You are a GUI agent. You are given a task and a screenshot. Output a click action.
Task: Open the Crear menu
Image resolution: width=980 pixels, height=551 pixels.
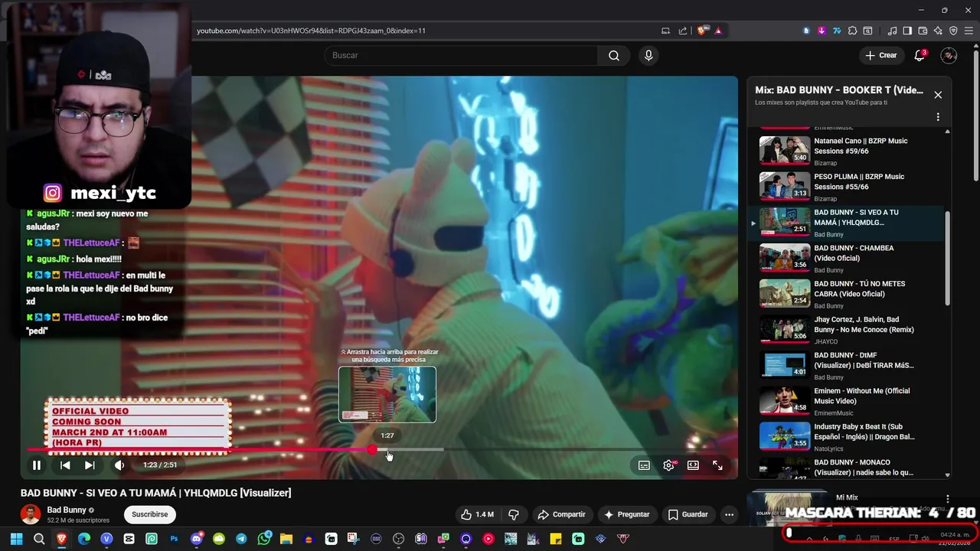(x=881, y=55)
